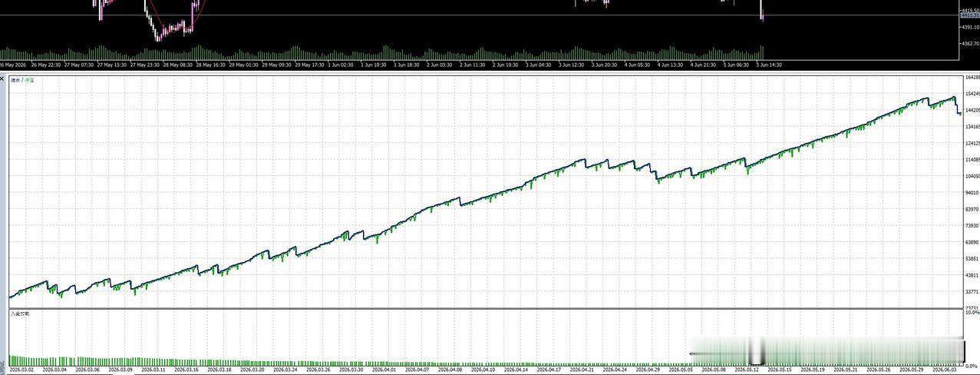Image resolution: width=980 pixels, height=375 pixels.
Task: Click the 4362.70 price axis label
Action: click(x=971, y=44)
